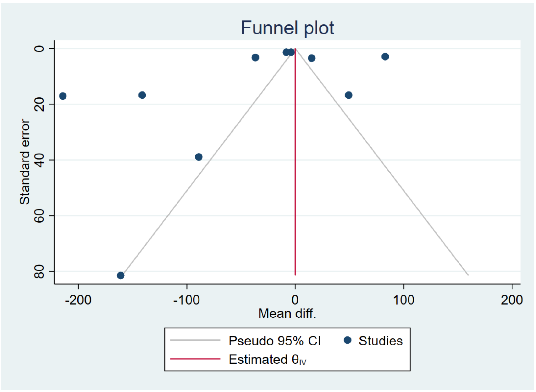Select the bottom study dot near standard error 80
The image size is (536, 392).
pos(121,275)
